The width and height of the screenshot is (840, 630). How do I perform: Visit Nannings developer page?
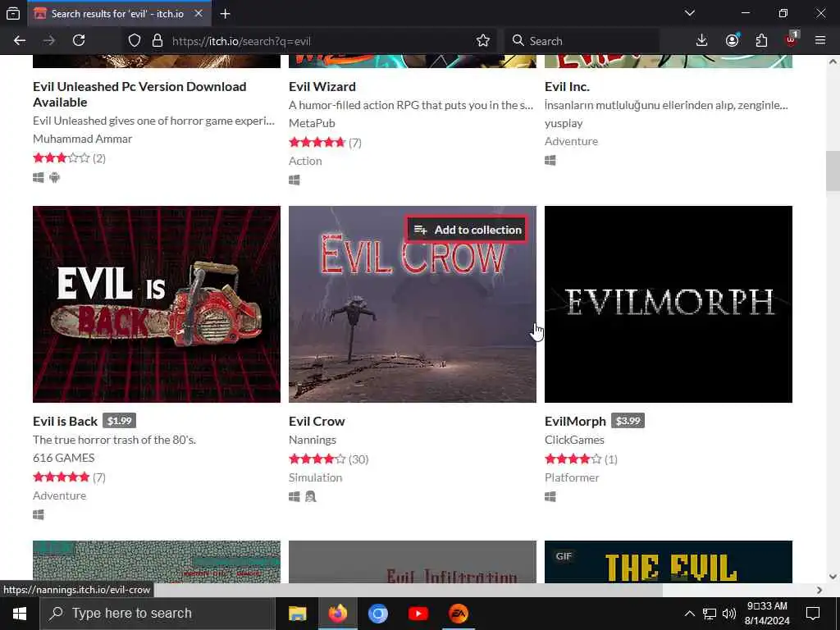pyautogui.click(x=313, y=440)
